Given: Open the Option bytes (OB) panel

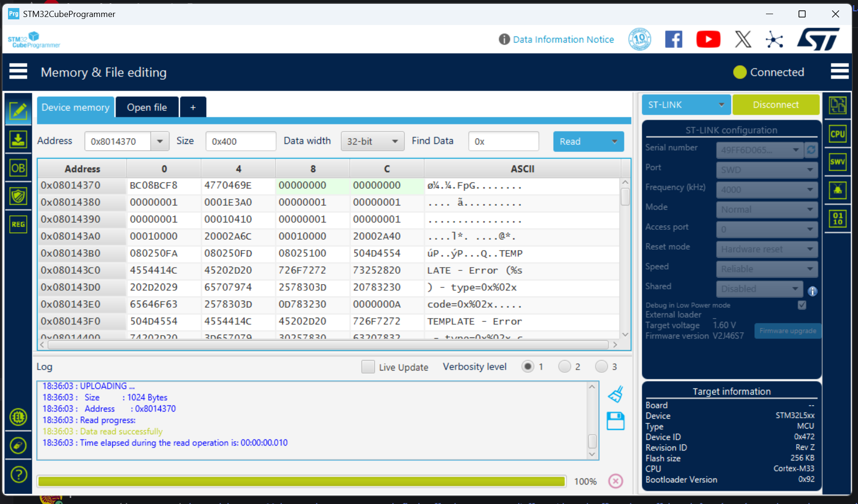Looking at the screenshot, I should point(18,168).
